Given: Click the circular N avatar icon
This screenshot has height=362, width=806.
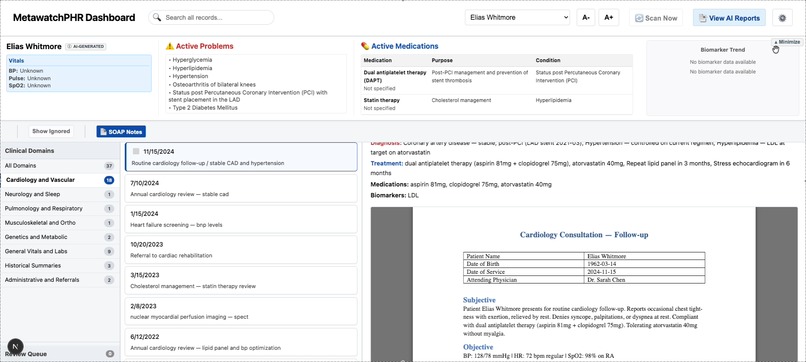Looking at the screenshot, I should coord(15,346).
